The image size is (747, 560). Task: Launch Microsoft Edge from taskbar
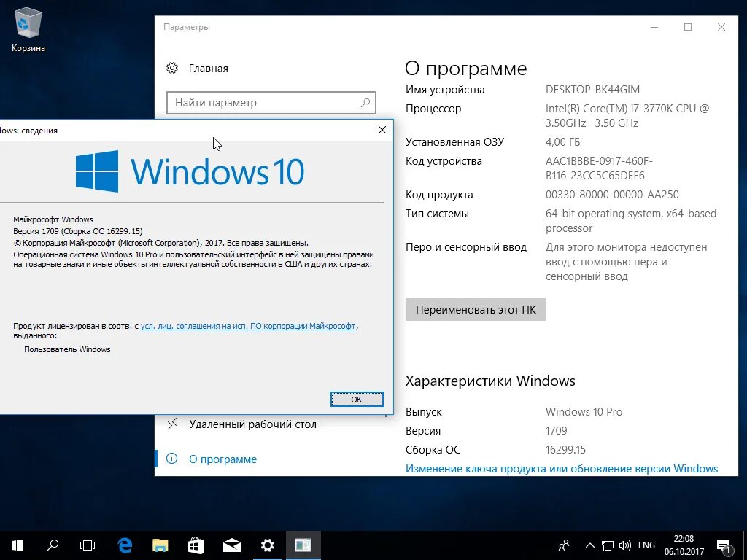point(125,545)
